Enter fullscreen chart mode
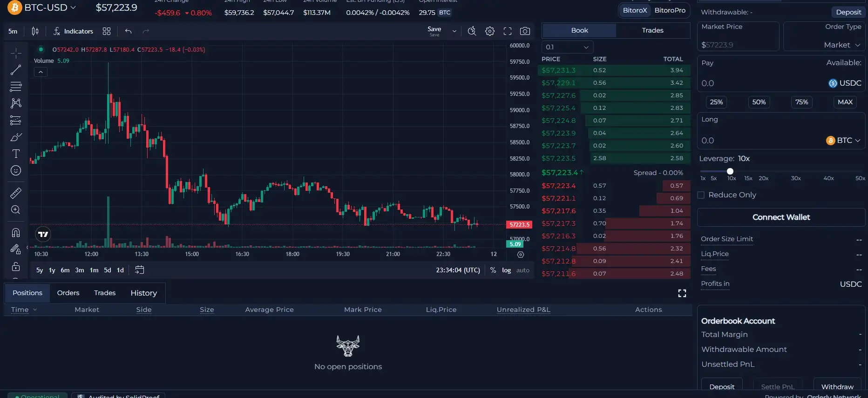Screen dimensions: 868x398 point(508,31)
